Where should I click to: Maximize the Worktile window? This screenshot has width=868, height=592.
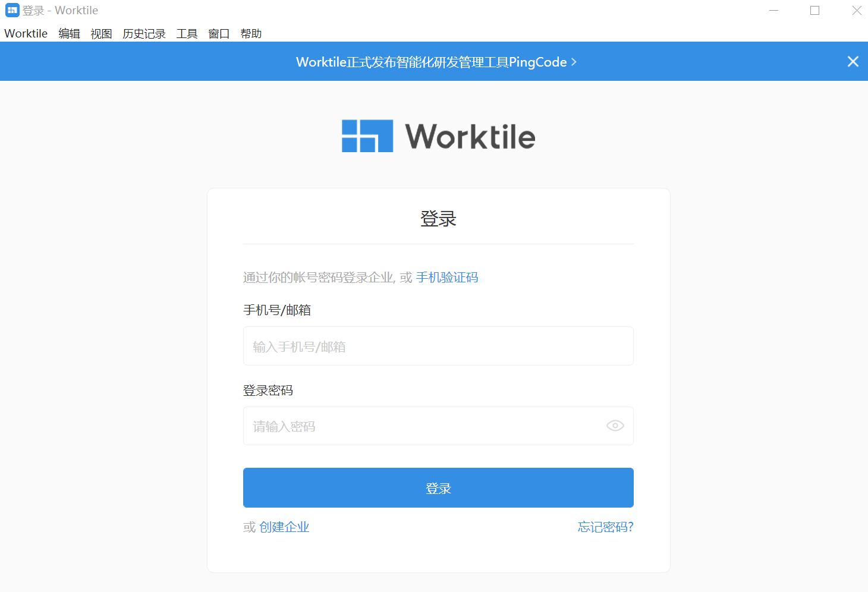tap(815, 10)
